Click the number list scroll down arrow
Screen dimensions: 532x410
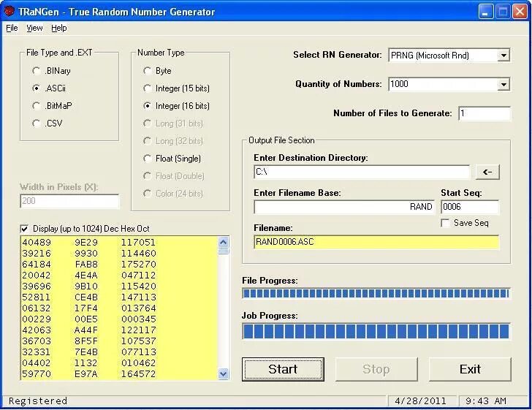(224, 374)
